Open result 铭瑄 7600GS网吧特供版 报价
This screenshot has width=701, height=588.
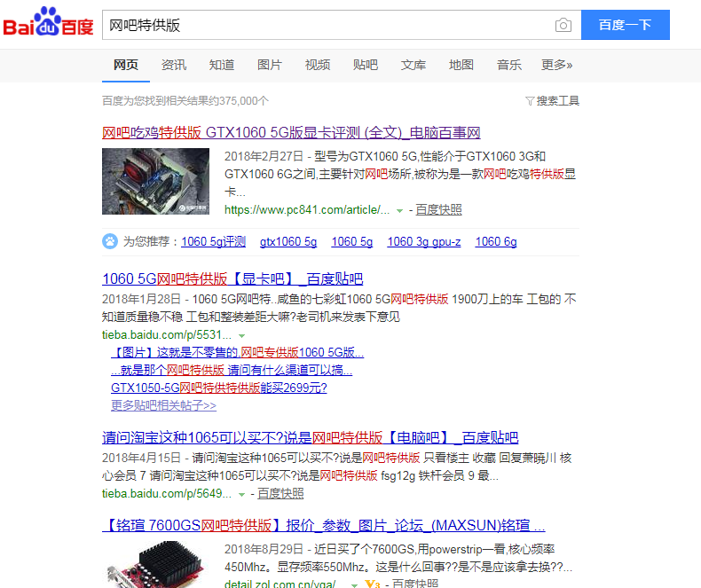pos(324,525)
